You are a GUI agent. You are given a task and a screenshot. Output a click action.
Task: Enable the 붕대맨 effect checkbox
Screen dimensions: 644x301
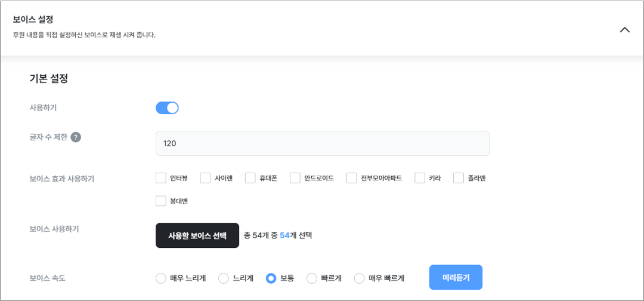[x=161, y=201]
